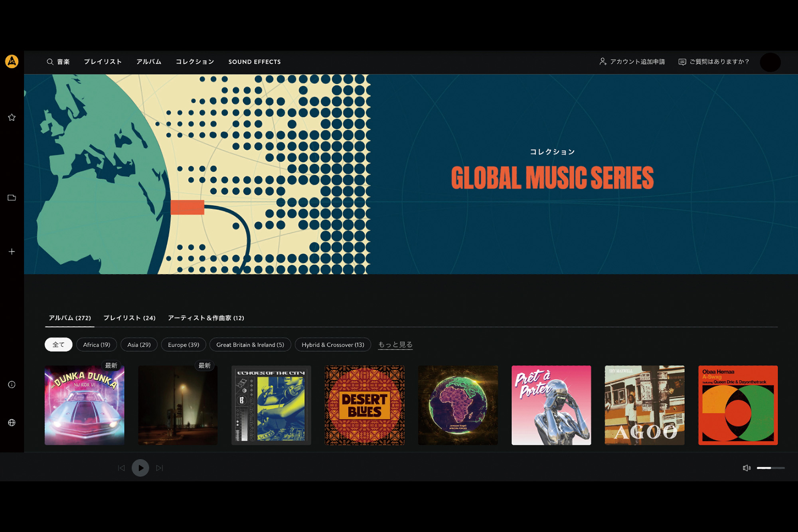Click the Artlist logo in the top corner
The height and width of the screenshot is (532, 798).
coord(12,62)
